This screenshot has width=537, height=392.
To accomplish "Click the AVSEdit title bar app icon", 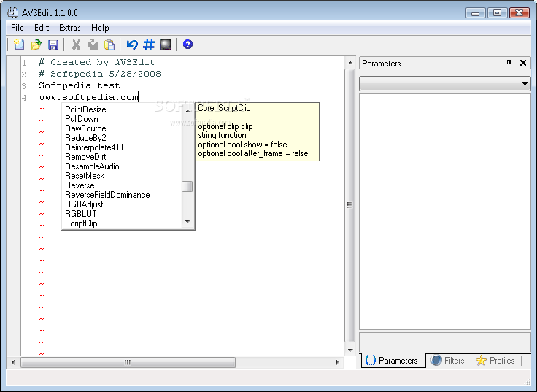I will [13, 12].
